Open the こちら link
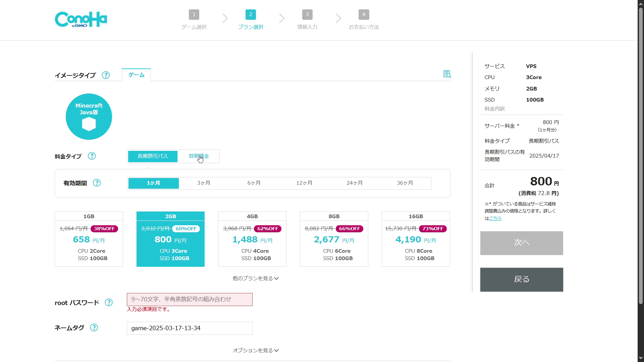644x362 pixels. [495, 218]
